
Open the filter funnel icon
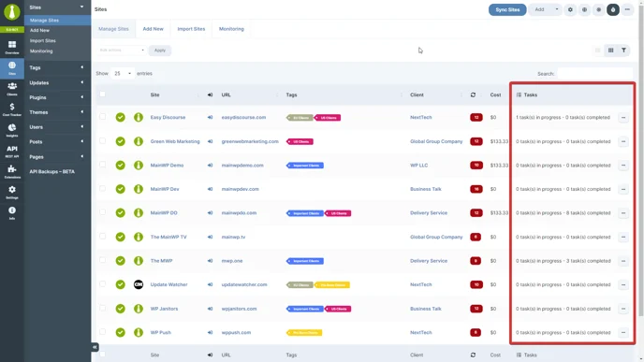tap(623, 51)
